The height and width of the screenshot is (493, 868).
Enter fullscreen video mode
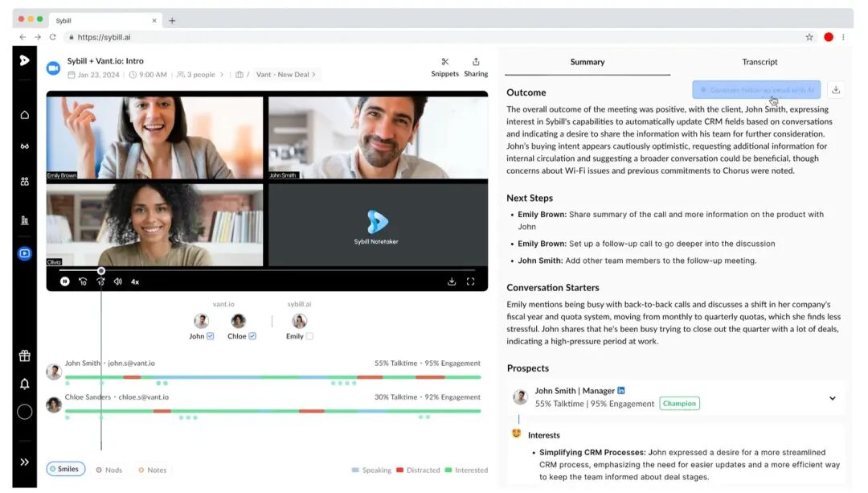(470, 281)
